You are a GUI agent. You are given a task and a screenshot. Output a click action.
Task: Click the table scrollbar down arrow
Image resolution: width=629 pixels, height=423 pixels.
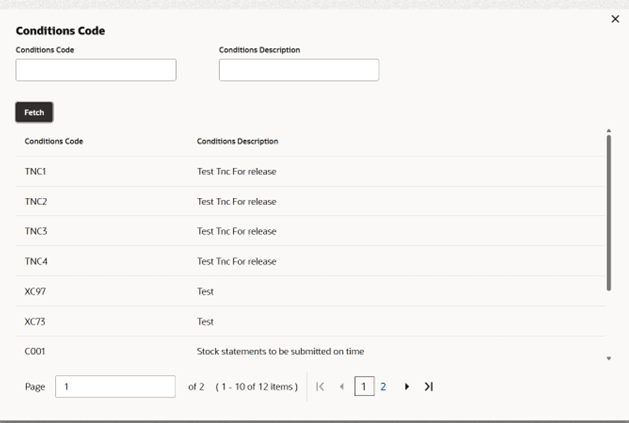[x=609, y=358]
